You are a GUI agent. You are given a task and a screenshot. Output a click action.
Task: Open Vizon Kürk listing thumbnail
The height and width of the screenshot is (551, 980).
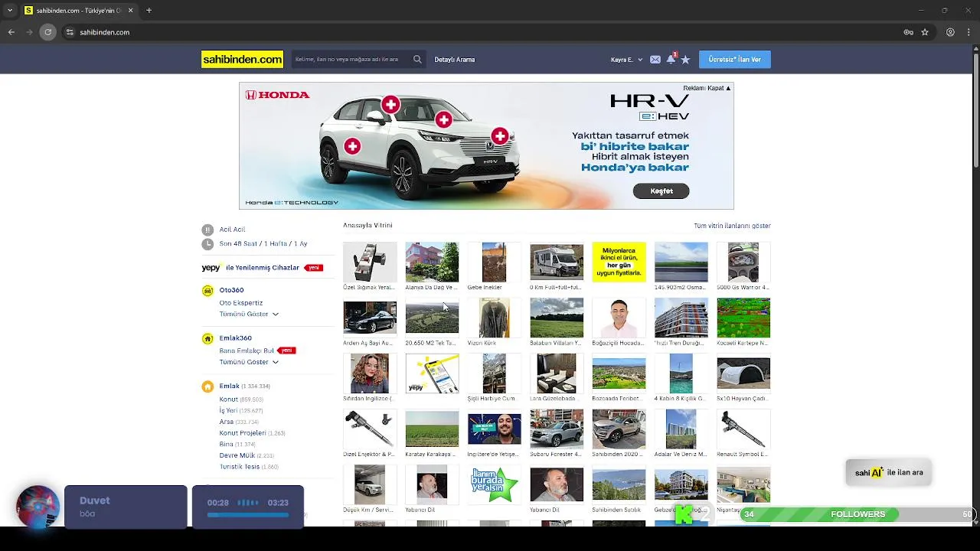pyautogui.click(x=494, y=318)
